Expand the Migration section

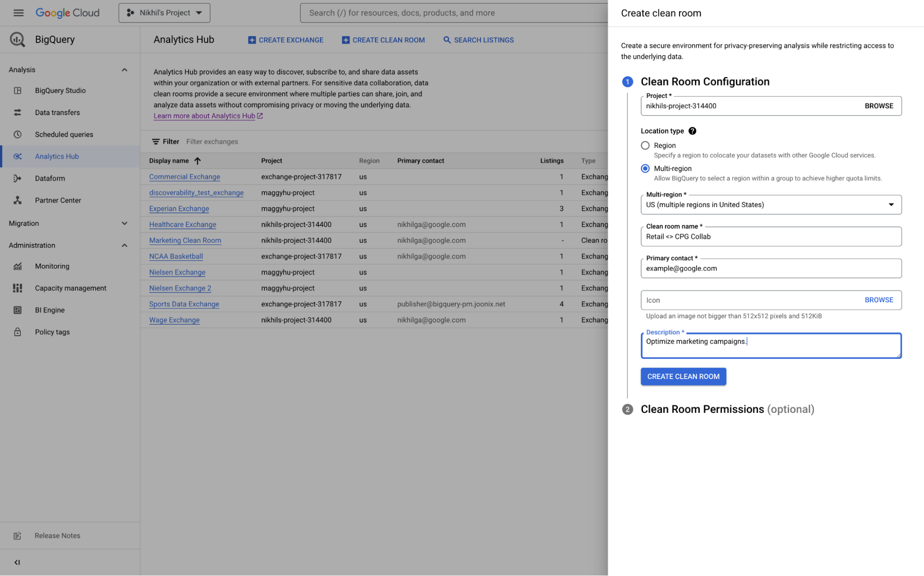coord(124,223)
